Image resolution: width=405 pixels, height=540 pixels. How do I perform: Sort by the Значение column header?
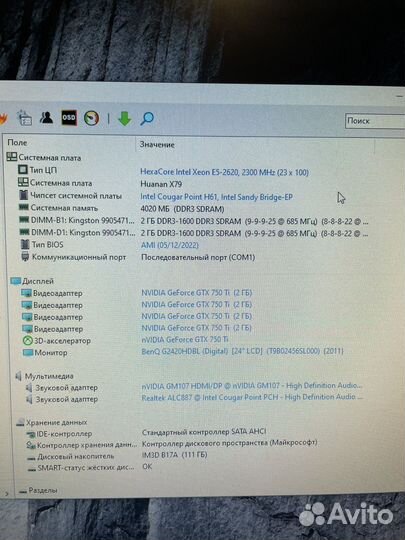click(x=157, y=144)
